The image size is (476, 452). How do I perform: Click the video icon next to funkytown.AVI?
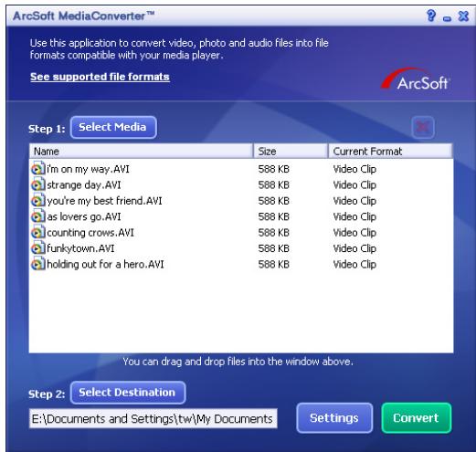(x=38, y=248)
